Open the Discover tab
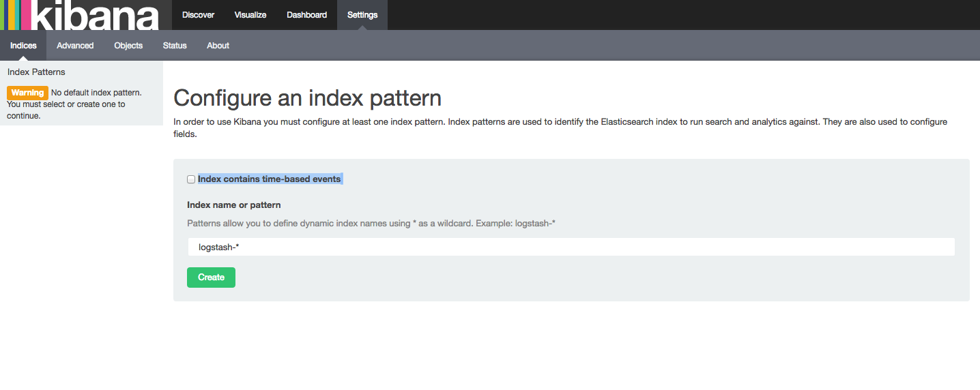980x390 pixels. (x=198, y=15)
